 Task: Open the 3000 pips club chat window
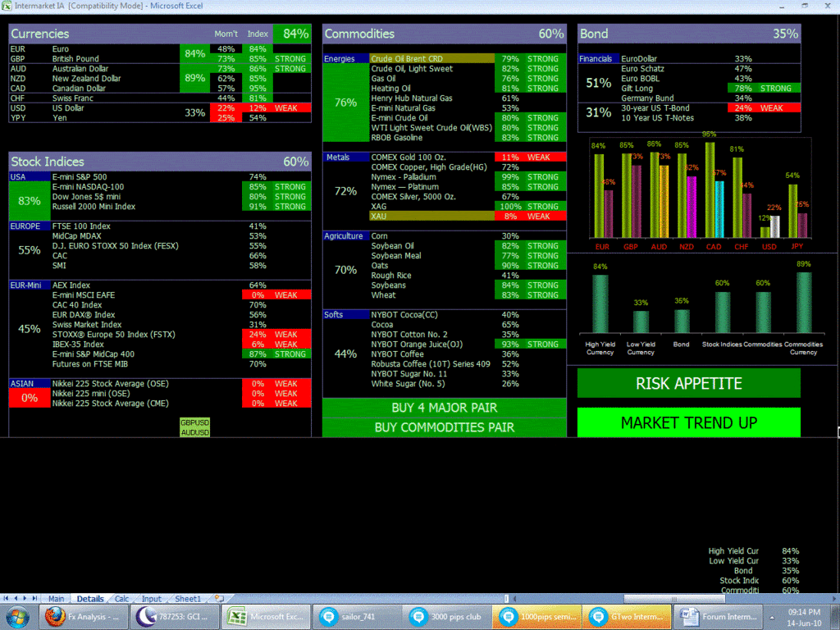[447, 617]
